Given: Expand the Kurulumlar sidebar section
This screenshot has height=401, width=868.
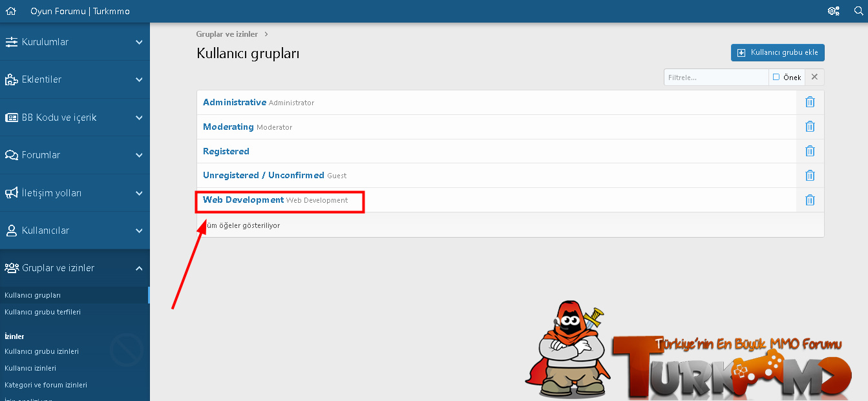Looking at the screenshot, I should [x=74, y=42].
